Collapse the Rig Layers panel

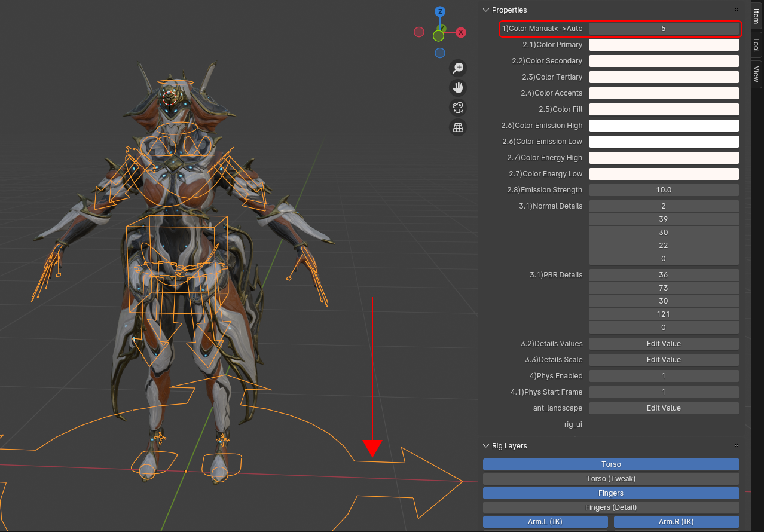[486, 445]
